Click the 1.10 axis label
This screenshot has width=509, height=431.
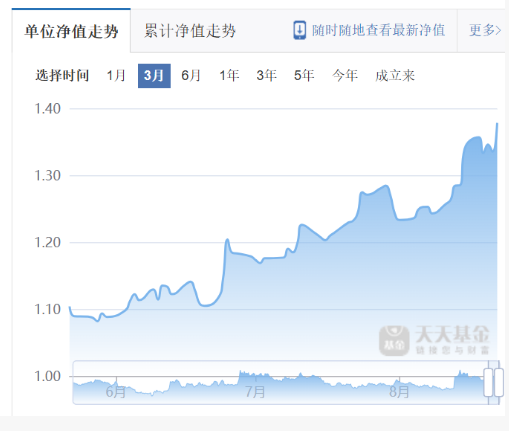point(48,309)
